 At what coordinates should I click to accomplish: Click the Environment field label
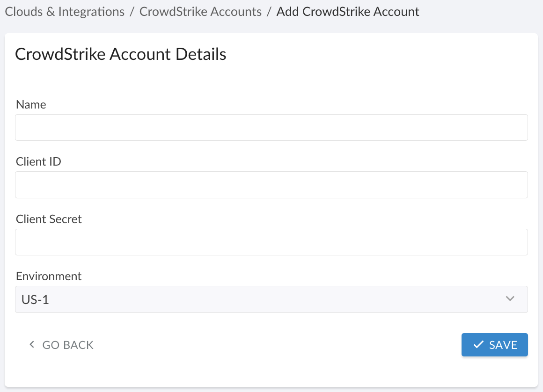[x=48, y=276]
